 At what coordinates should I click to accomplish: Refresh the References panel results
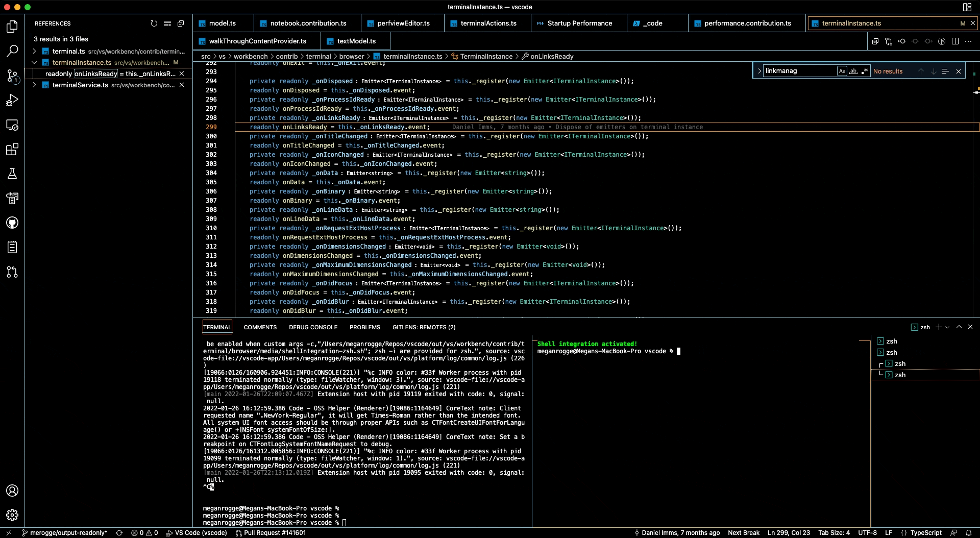[154, 23]
